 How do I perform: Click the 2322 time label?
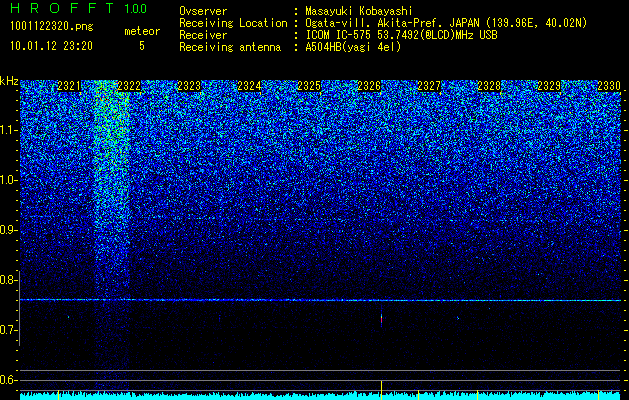tap(129, 86)
